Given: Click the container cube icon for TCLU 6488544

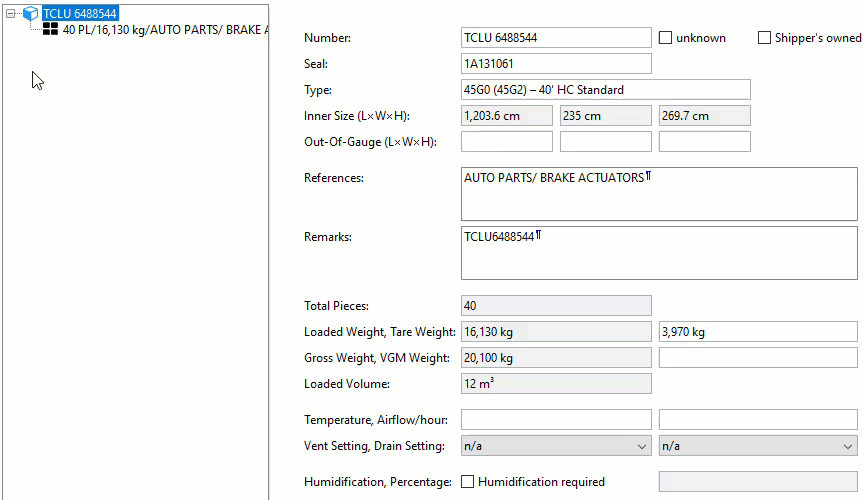Looking at the screenshot, I should point(30,14).
